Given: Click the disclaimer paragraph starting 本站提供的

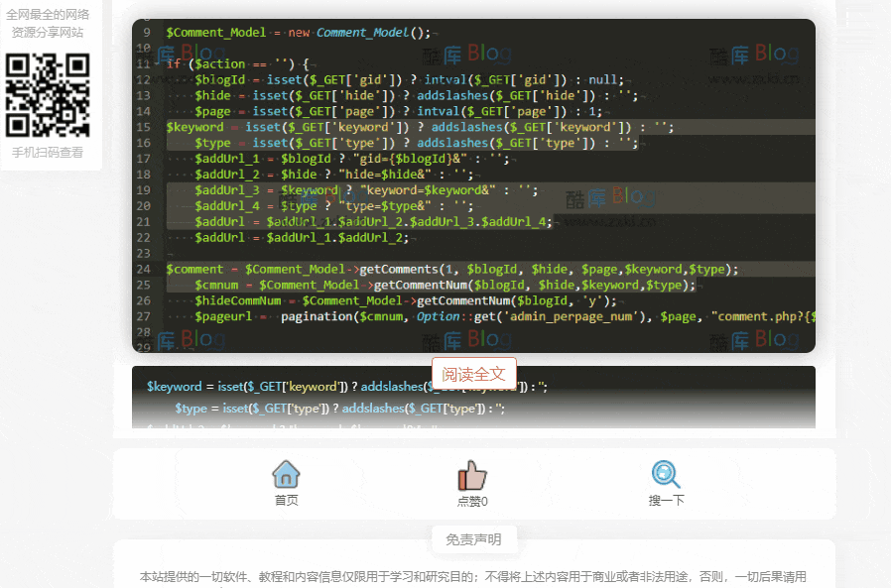Looking at the screenshot, I should 472,577.
